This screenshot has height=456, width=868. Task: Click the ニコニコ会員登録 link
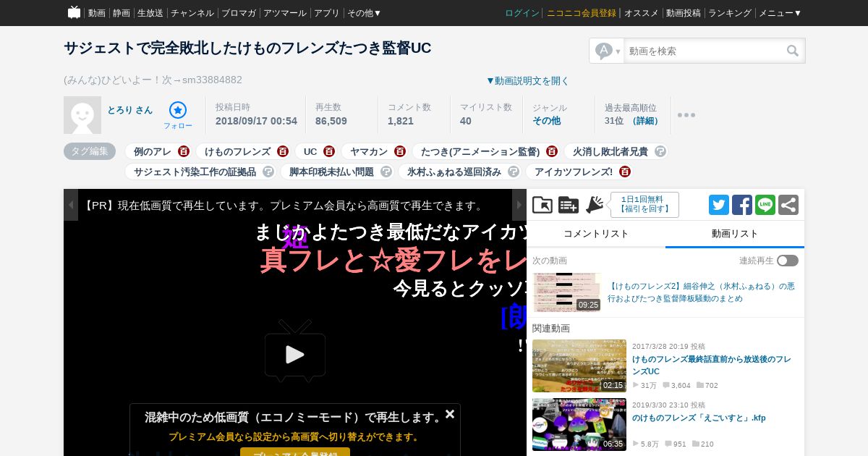[x=582, y=13]
